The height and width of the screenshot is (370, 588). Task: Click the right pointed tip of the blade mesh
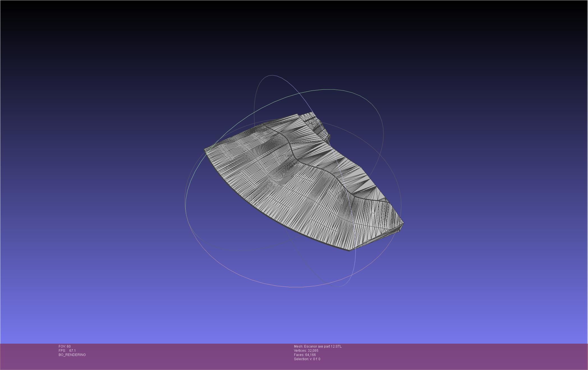pos(403,223)
